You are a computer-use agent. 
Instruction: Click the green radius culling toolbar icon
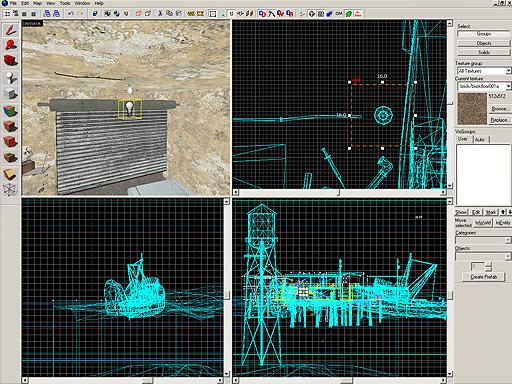click(349, 14)
